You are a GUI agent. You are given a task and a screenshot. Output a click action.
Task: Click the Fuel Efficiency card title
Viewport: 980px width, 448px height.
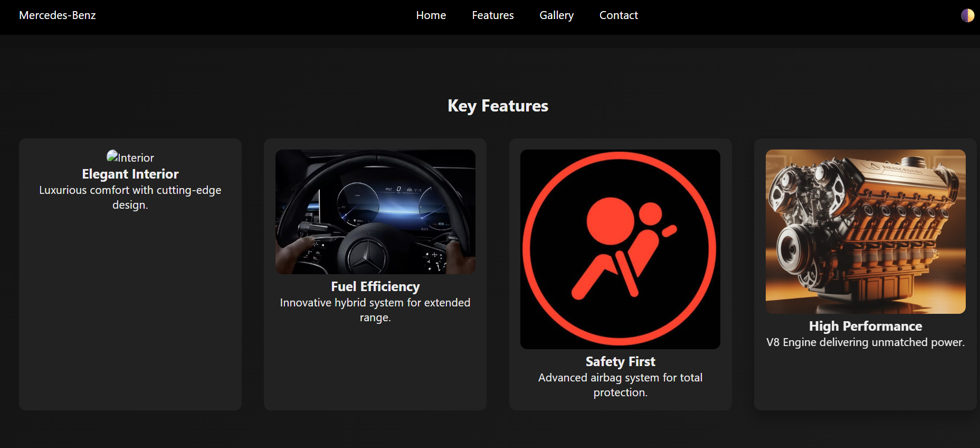click(x=375, y=286)
